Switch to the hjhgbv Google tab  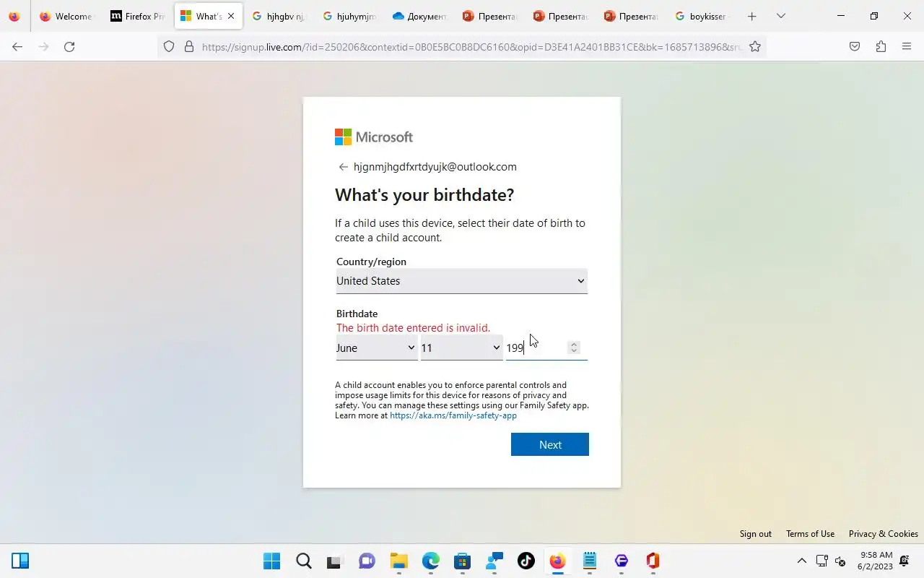[279, 16]
